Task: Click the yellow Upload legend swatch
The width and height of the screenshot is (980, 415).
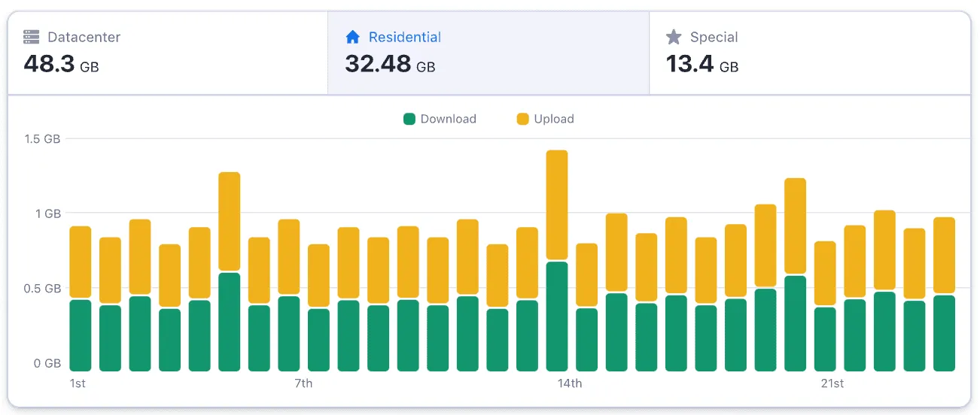Action: pyautogui.click(x=522, y=119)
